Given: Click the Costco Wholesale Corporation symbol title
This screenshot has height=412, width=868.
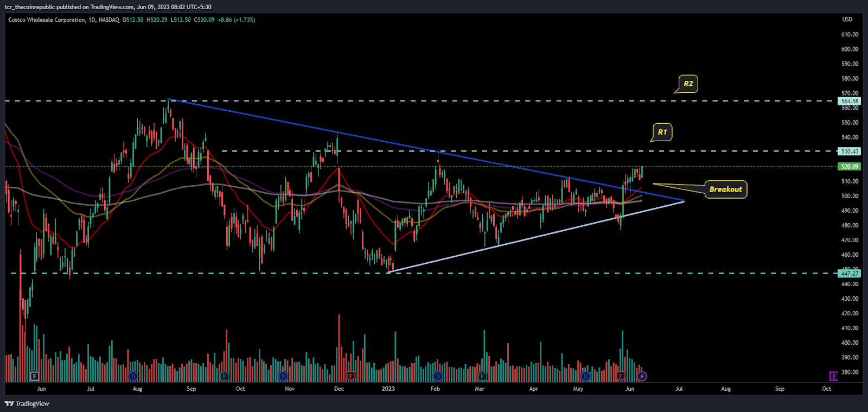Looking at the screenshot, I should pyautogui.click(x=47, y=20).
